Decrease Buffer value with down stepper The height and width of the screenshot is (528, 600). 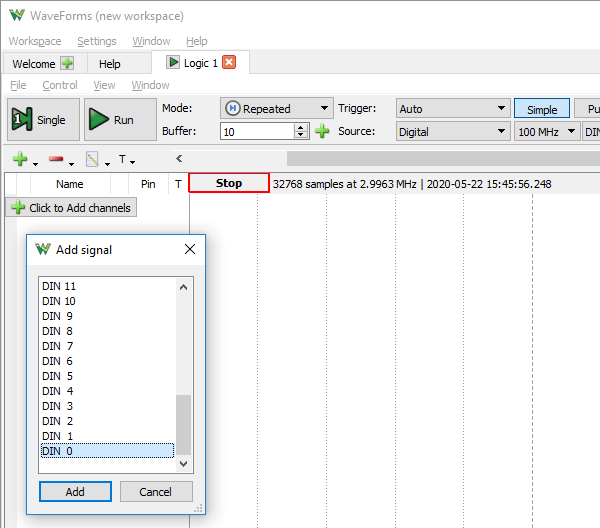[x=301, y=135]
